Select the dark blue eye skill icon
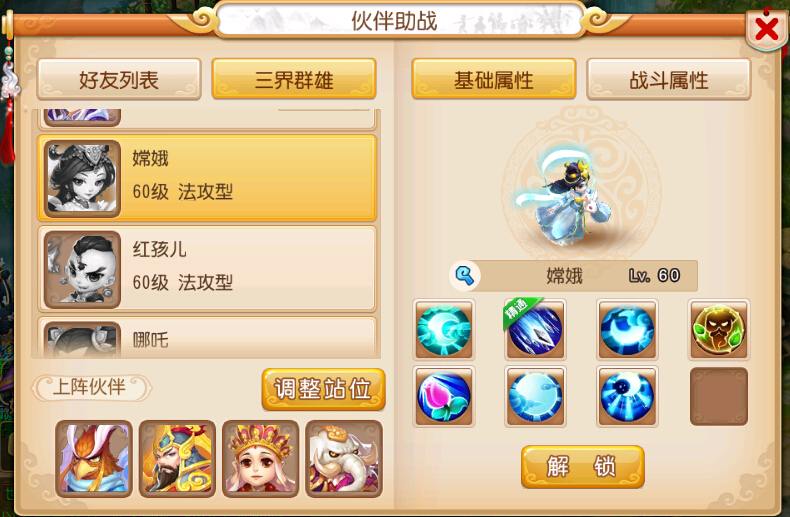790x517 pixels. click(x=627, y=397)
